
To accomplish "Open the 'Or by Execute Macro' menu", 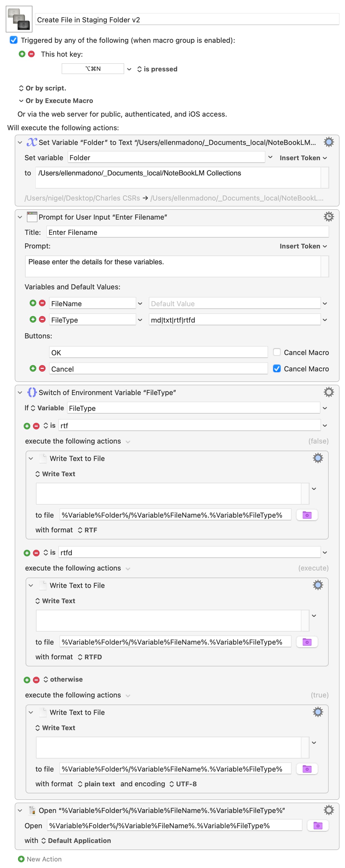I will pyautogui.click(x=56, y=101).
